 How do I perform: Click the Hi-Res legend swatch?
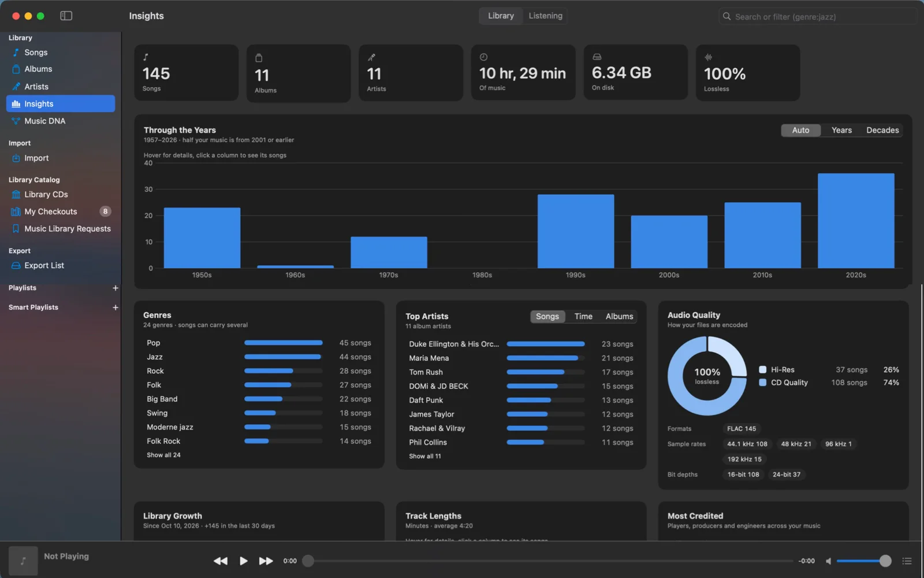coord(762,370)
